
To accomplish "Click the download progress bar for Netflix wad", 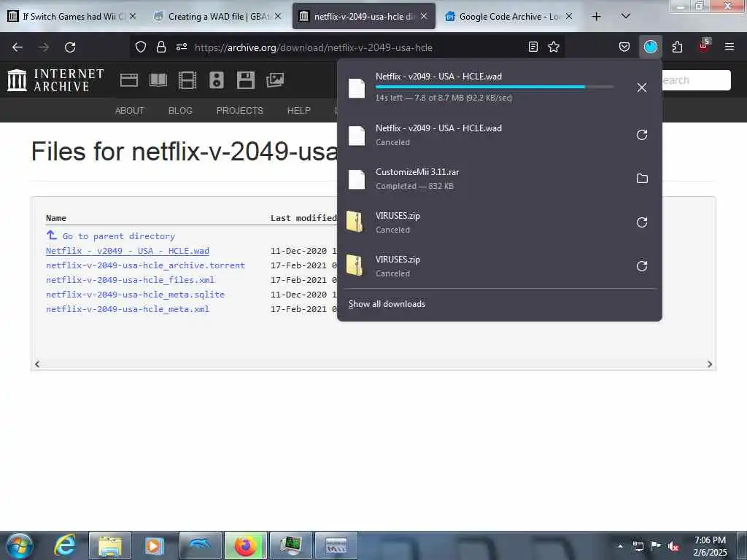I will [494, 87].
